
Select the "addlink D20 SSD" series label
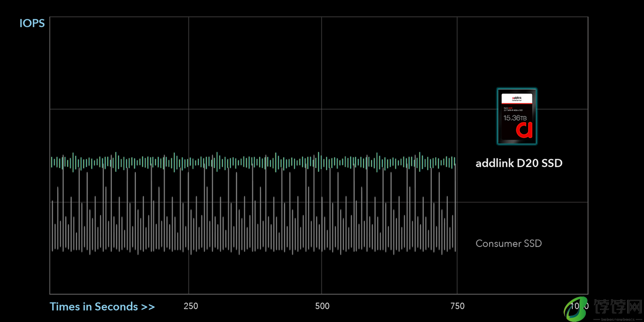(518, 163)
